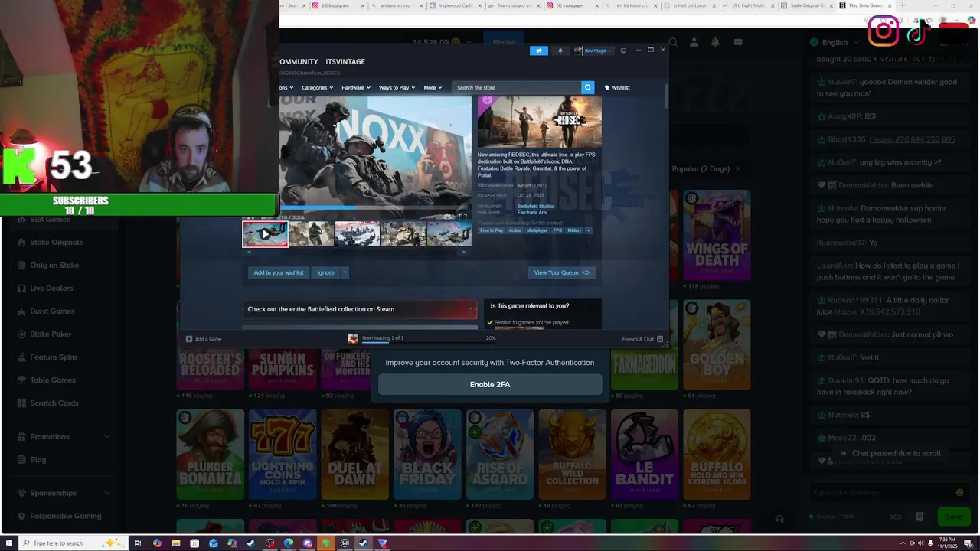Expand the Categories menu in Steam store
The height and width of the screenshot is (551, 980).
317,87
